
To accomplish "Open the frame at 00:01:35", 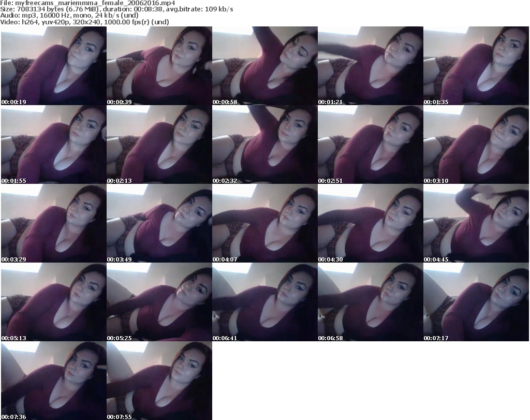I will pos(476,66).
